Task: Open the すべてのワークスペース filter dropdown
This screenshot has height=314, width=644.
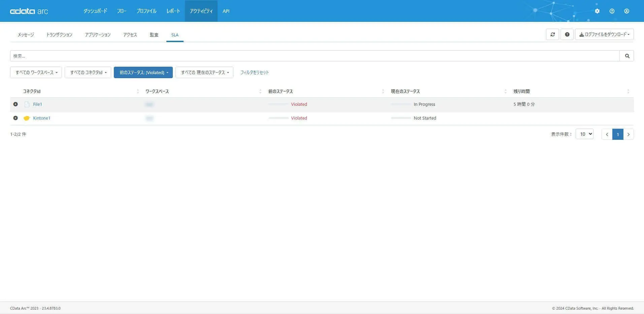Action: pyautogui.click(x=36, y=72)
